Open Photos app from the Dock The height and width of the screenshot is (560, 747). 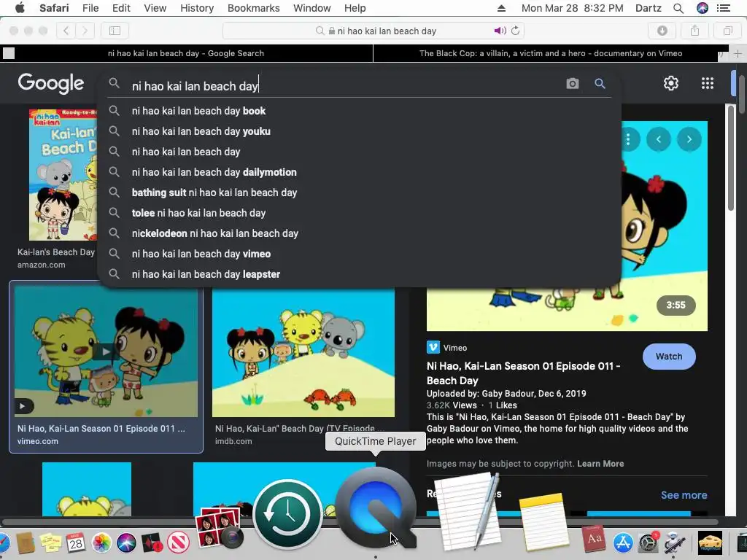click(x=101, y=542)
